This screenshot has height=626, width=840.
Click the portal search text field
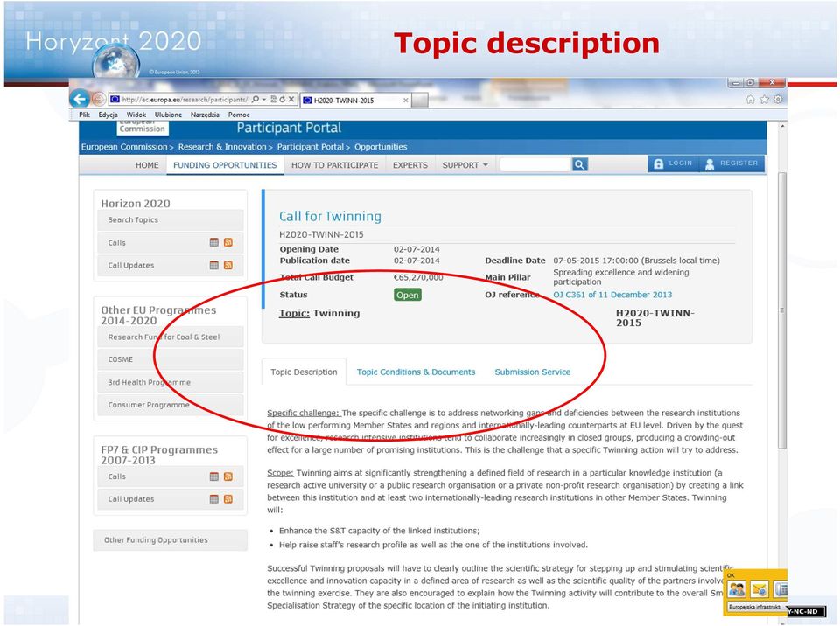coord(535,164)
